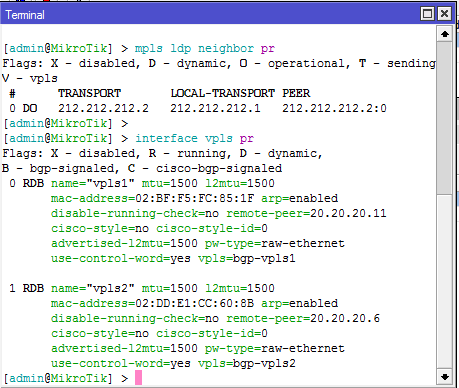
Task: Click 'C - cisco-bgp-signaled' legend text
Action: pyautogui.click(x=205, y=169)
